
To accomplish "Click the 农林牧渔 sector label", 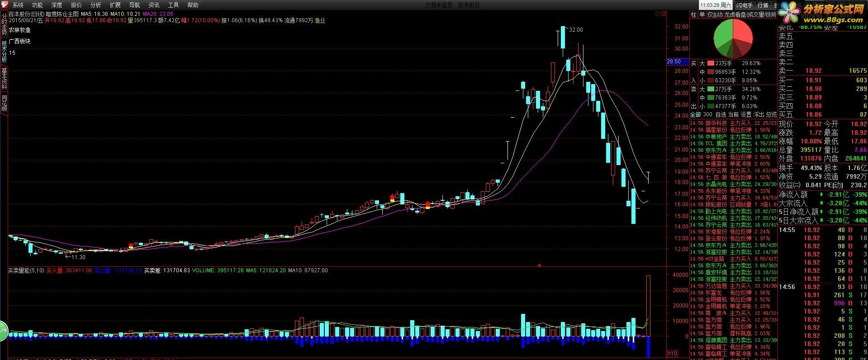I will [x=20, y=30].
